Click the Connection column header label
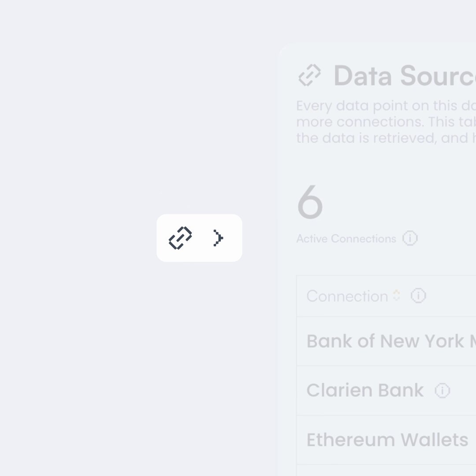Screen dimensions: 476x476 [347, 296]
